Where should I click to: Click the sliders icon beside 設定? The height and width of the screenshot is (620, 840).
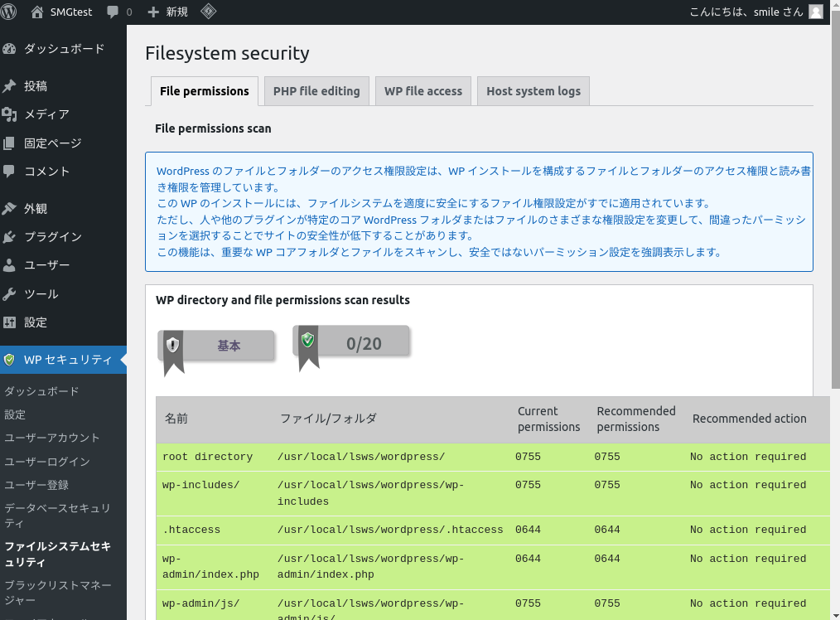coord(9,322)
